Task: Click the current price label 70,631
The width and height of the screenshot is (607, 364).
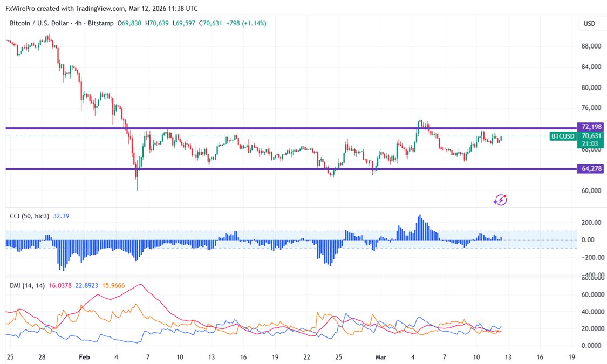Action: [x=591, y=136]
